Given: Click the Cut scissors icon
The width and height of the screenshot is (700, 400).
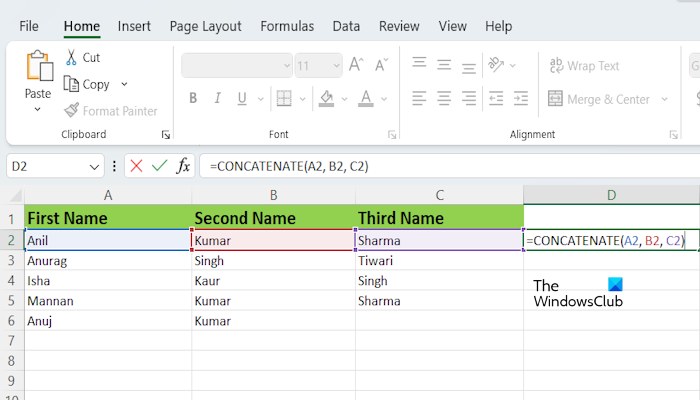Looking at the screenshot, I should pyautogui.click(x=72, y=58).
